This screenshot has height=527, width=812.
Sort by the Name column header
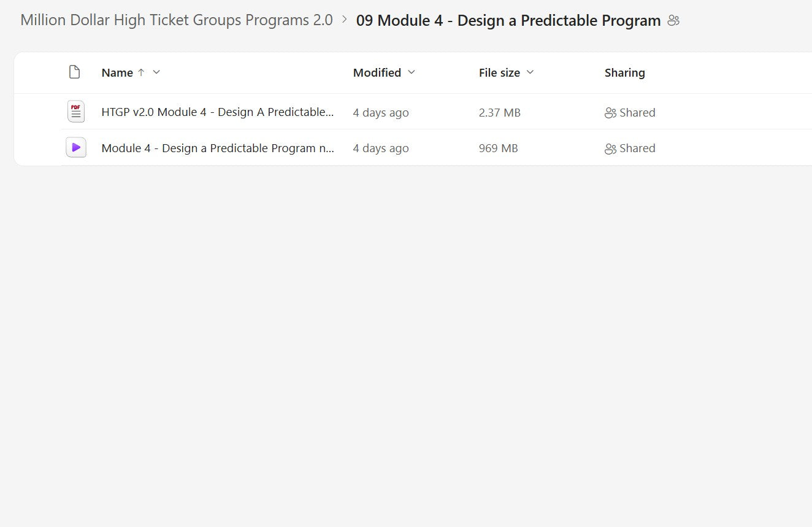117,72
